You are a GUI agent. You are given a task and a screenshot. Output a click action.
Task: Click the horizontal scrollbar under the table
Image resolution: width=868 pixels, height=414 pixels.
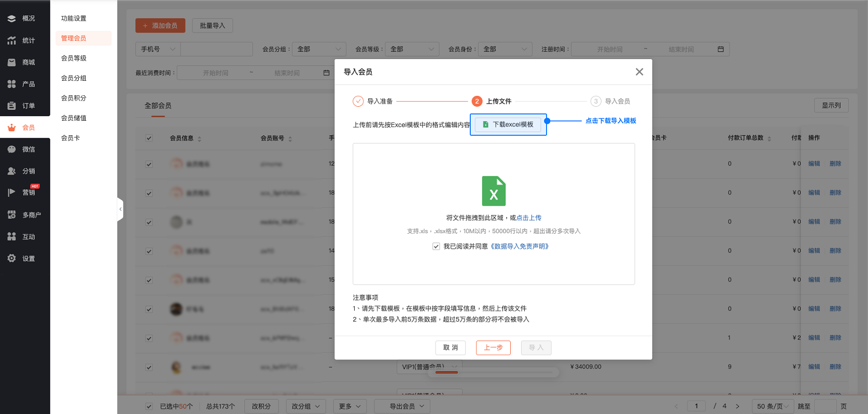point(446,372)
